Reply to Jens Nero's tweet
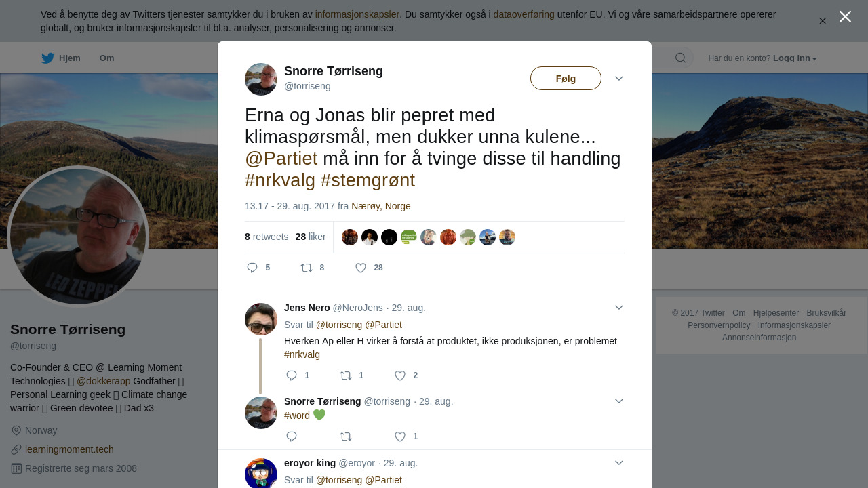The height and width of the screenshot is (488, 868). [x=292, y=375]
